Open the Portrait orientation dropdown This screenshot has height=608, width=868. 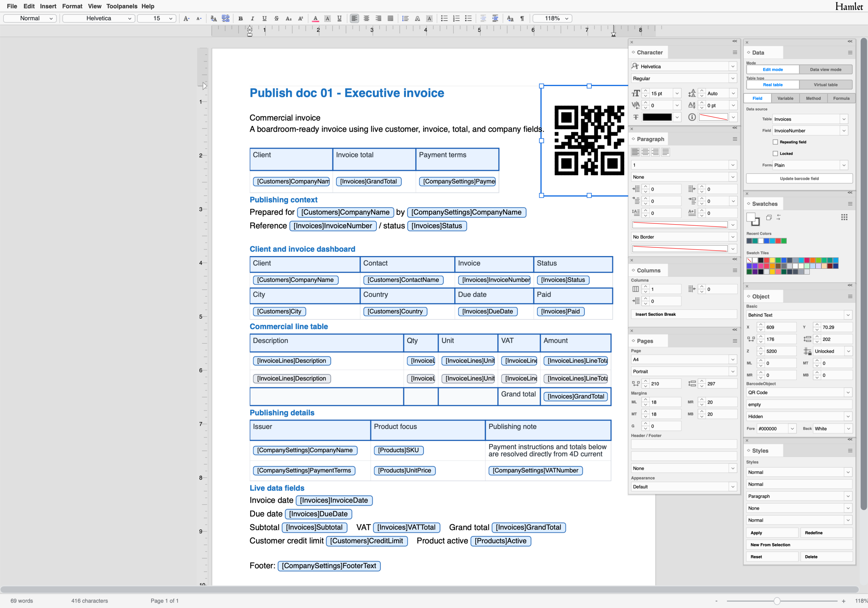click(684, 372)
